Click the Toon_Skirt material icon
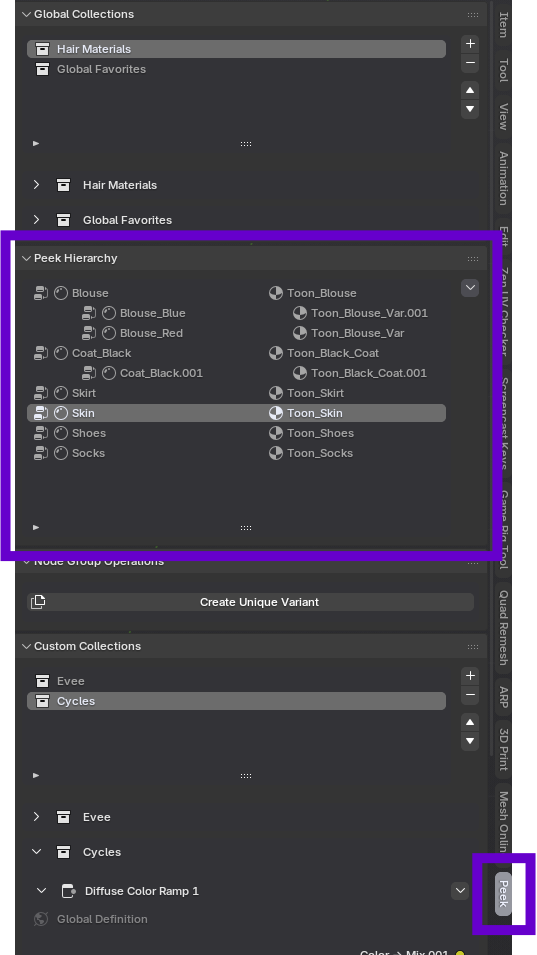 pyautogui.click(x=276, y=393)
